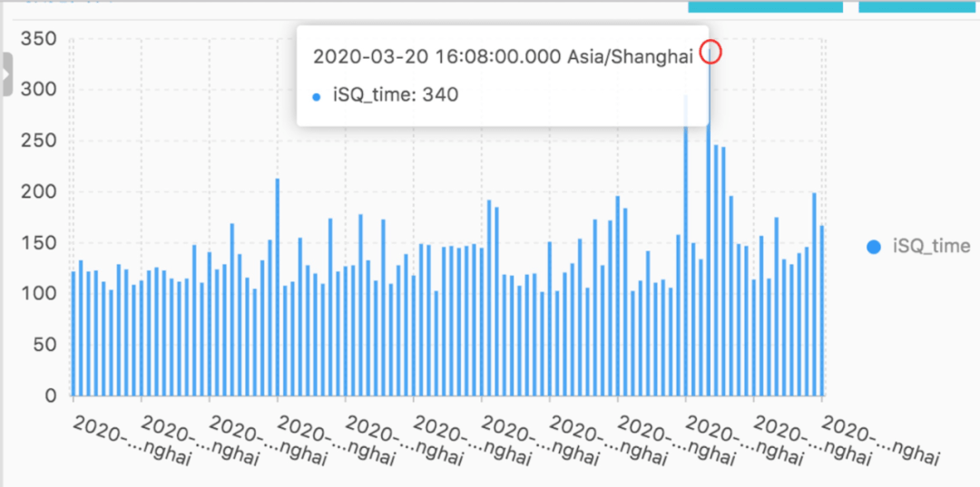
Task: Click the tooltip iSQ_time: 340 value
Action: 395,94
